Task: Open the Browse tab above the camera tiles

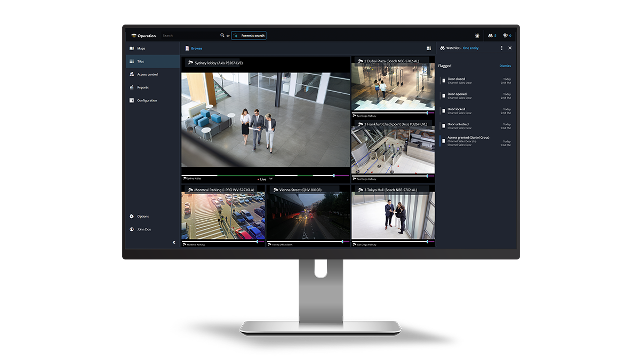Action: click(x=194, y=48)
